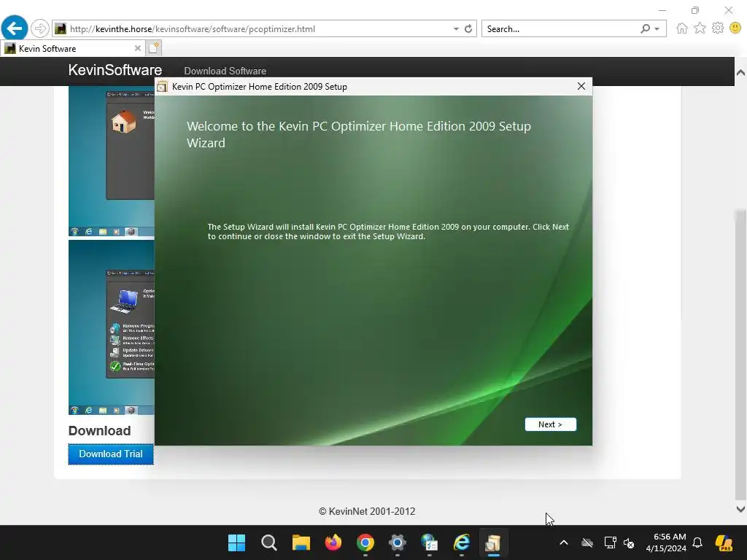
Task: Open File Explorer from the taskbar
Action: [301, 542]
